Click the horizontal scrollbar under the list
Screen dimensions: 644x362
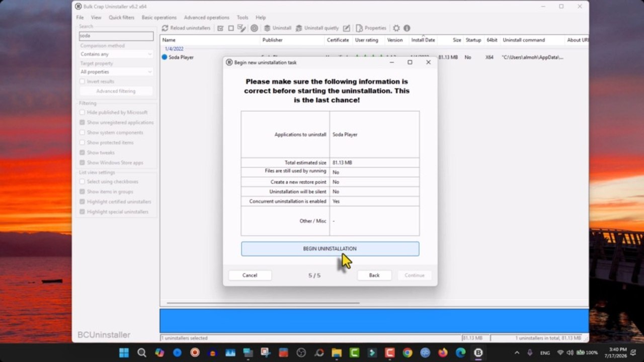[x=263, y=303]
